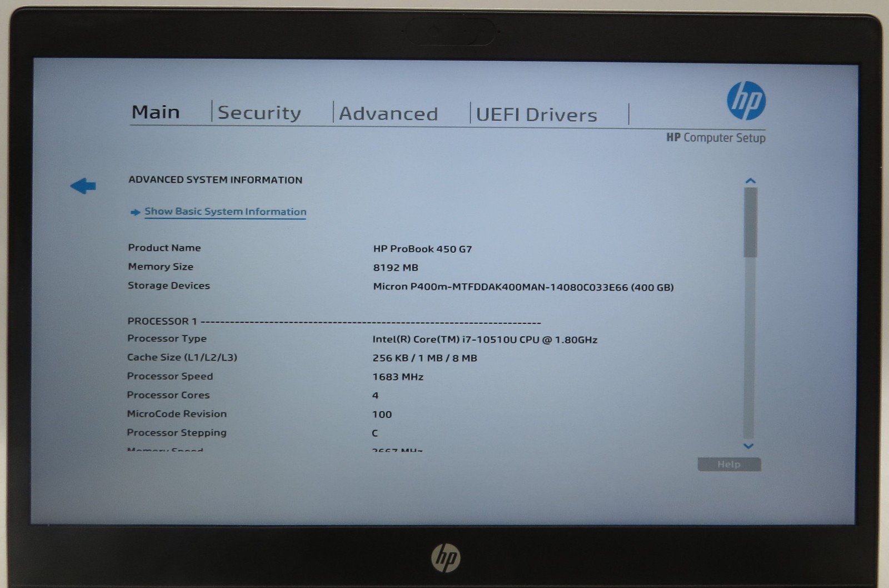Open the Main tab
Viewport: 889px width, 588px height.
[156, 112]
